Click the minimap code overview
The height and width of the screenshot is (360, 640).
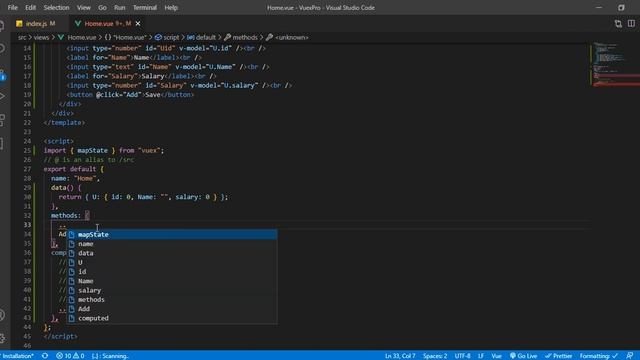point(615,63)
